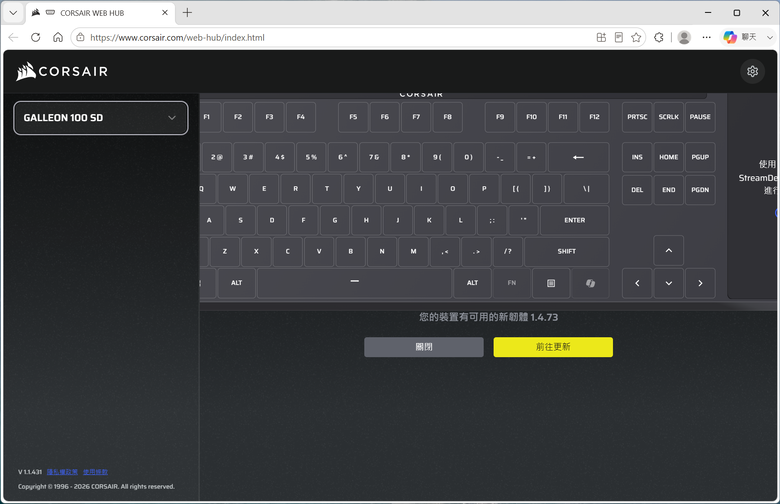Image resolution: width=780 pixels, height=504 pixels.
Task: Select the backslash pipe key
Action: point(586,189)
